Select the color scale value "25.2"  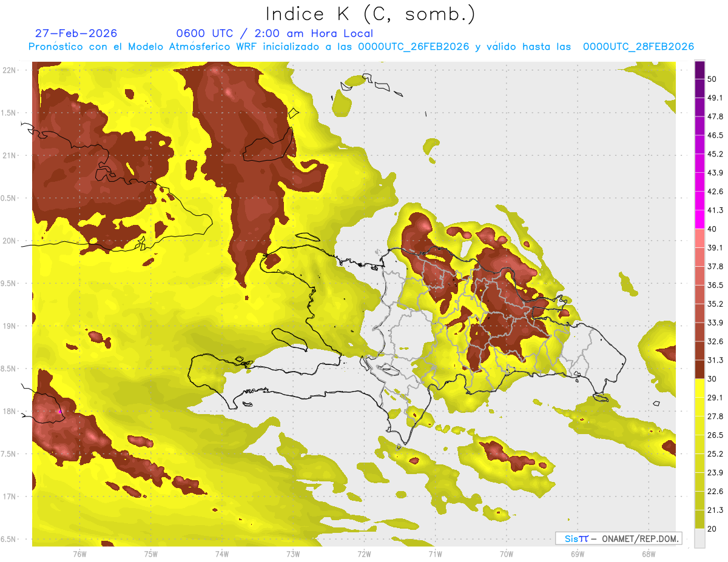715,453
